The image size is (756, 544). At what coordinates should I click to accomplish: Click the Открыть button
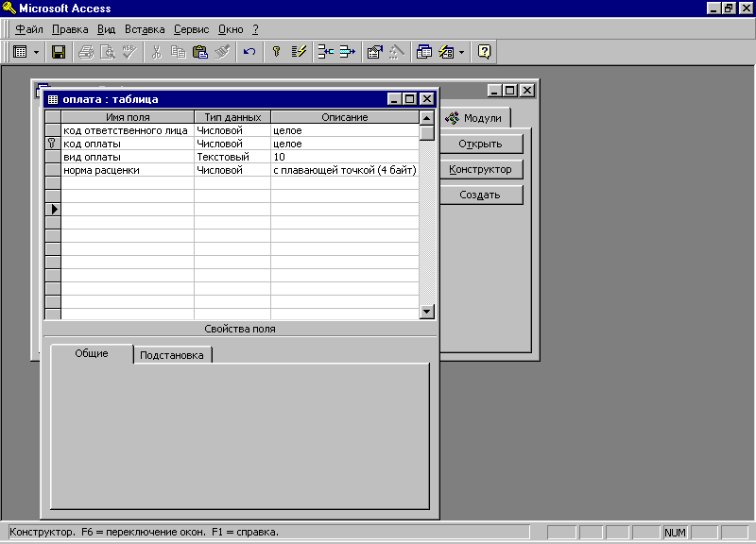coord(480,144)
